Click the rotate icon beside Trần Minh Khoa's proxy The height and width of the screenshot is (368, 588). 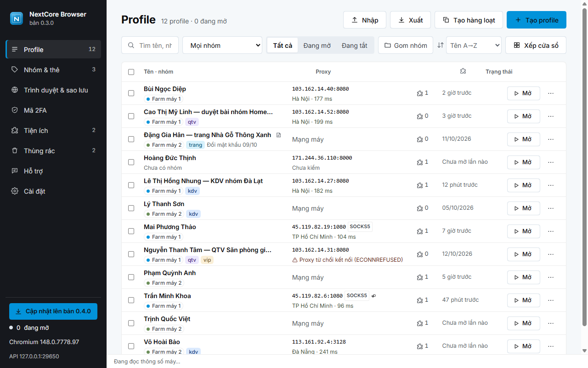coord(373,296)
